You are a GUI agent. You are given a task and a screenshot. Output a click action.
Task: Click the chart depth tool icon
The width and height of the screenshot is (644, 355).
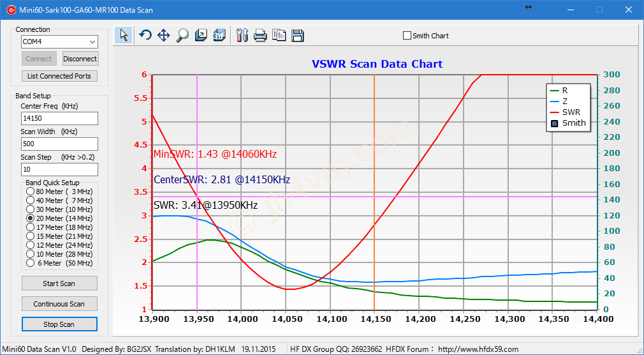coord(201,35)
